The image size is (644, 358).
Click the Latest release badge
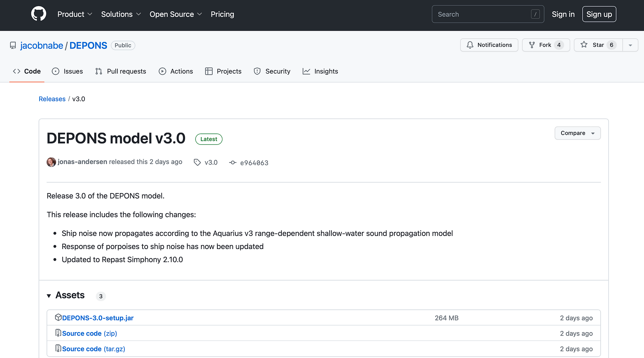(x=209, y=139)
